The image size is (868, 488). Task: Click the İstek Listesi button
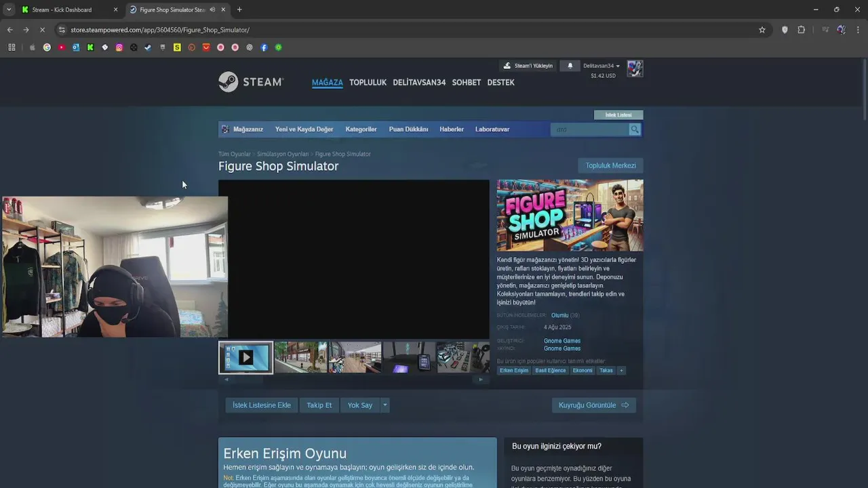(618, 115)
